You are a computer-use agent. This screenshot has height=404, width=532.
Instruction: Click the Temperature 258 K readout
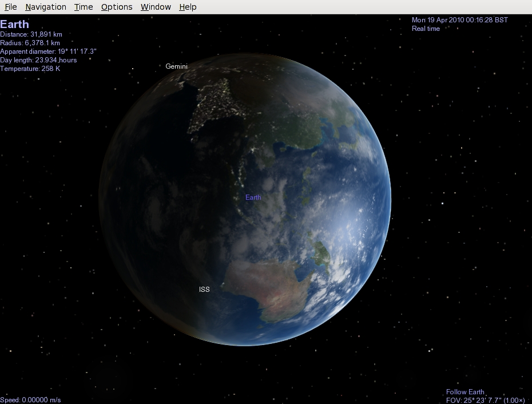click(x=30, y=69)
